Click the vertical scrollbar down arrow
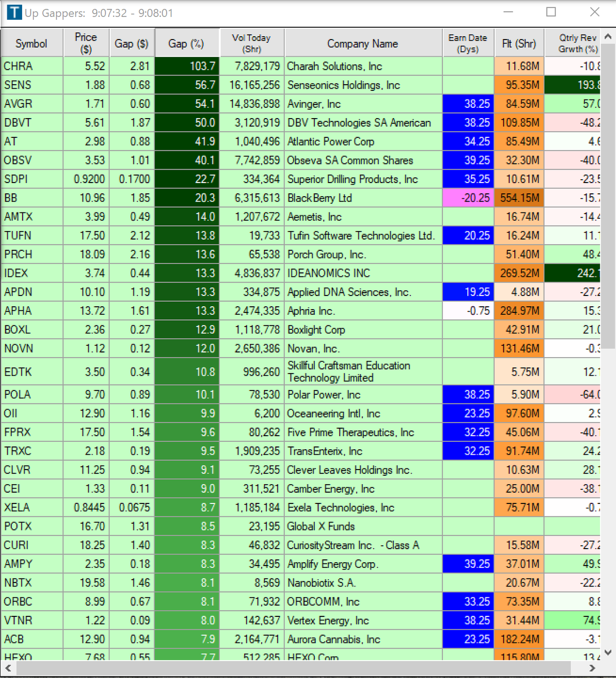This screenshot has width=616, height=678. click(608, 652)
